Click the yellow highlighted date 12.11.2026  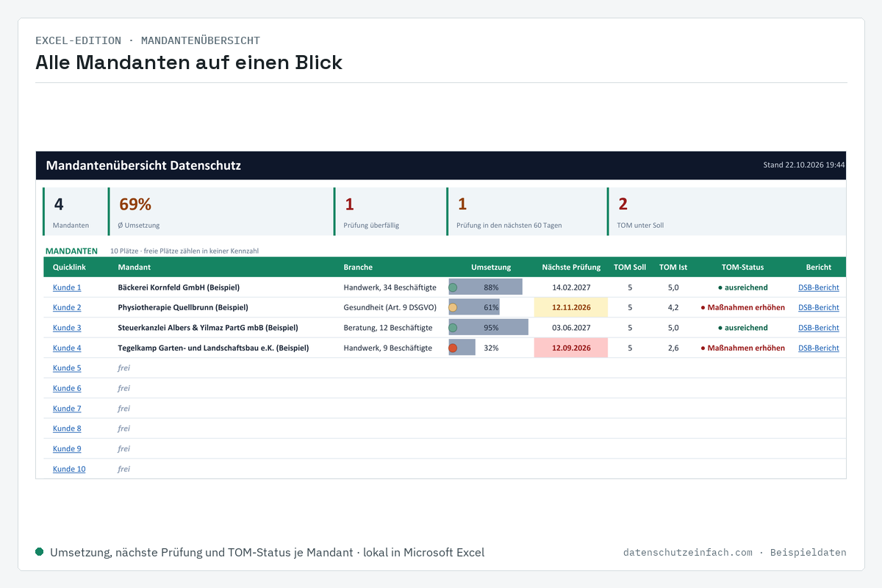coord(571,307)
